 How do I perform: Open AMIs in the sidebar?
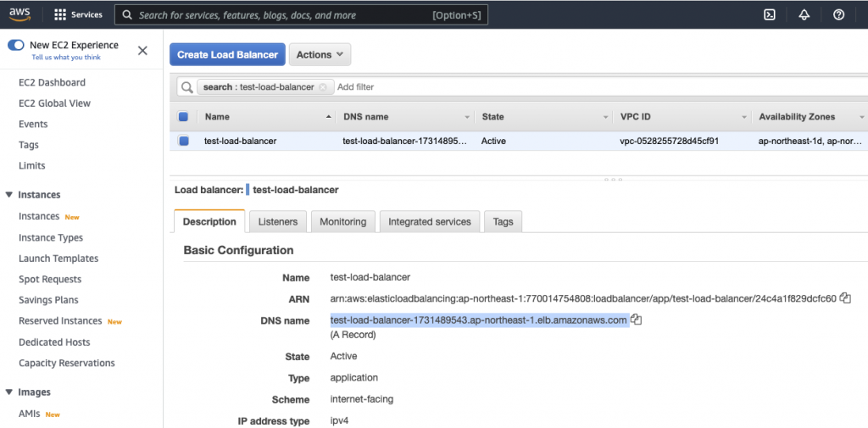(x=30, y=413)
